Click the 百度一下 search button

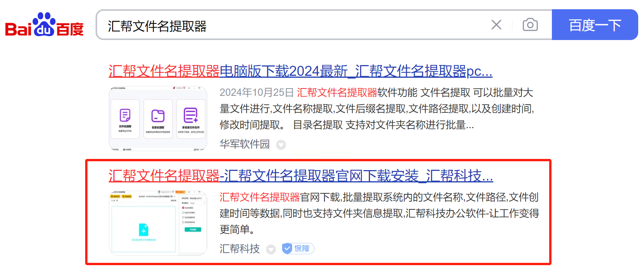tap(595, 25)
